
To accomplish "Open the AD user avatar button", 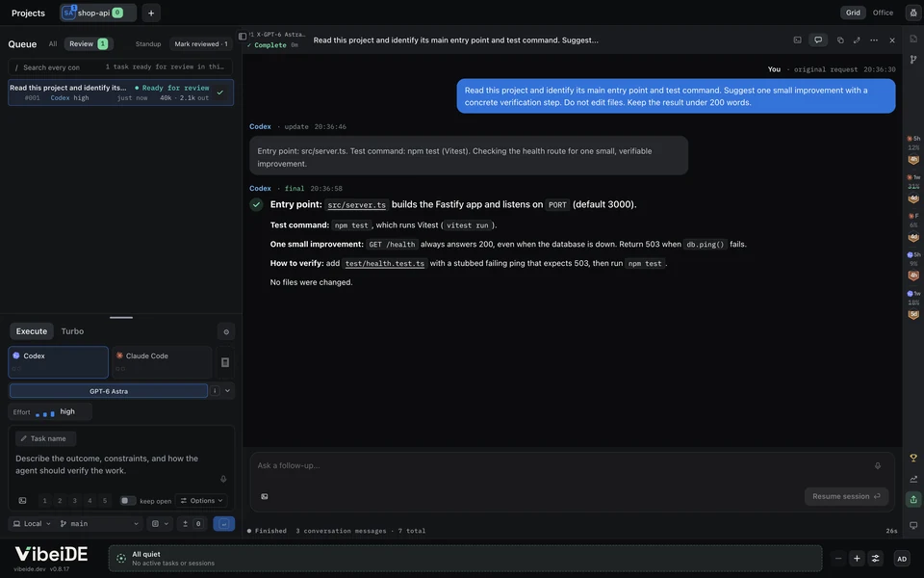I will point(902,559).
